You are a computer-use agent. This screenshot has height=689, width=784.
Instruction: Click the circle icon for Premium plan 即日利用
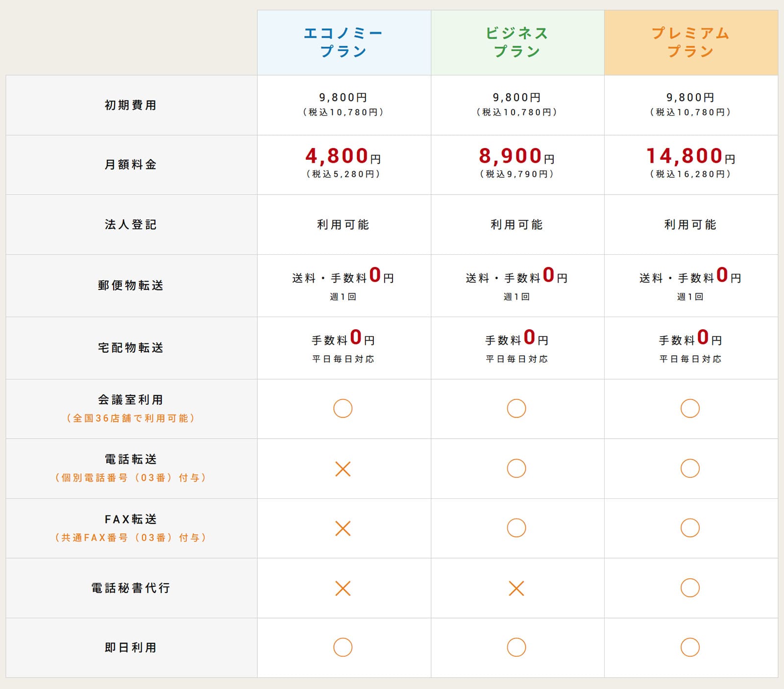[x=690, y=647]
